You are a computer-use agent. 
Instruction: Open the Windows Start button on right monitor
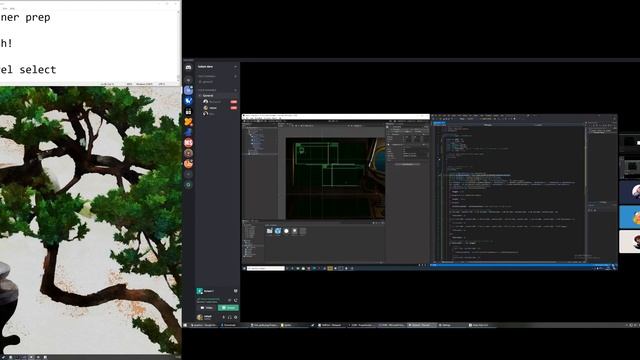[185, 325]
